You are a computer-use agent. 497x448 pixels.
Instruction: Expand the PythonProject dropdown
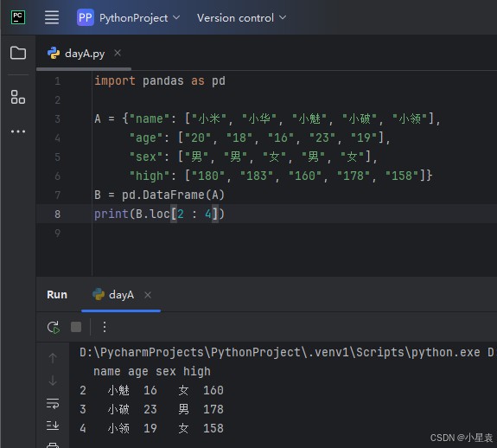[x=129, y=18]
